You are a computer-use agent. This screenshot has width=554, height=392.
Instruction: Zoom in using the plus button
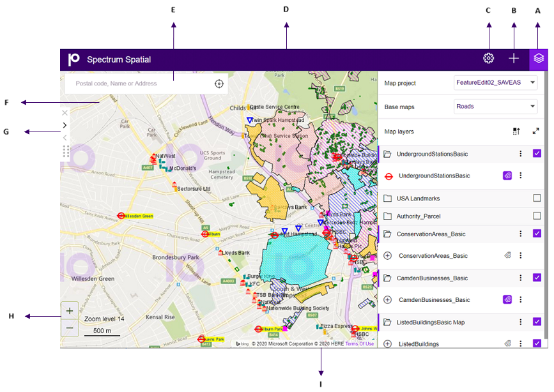coord(70,311)
